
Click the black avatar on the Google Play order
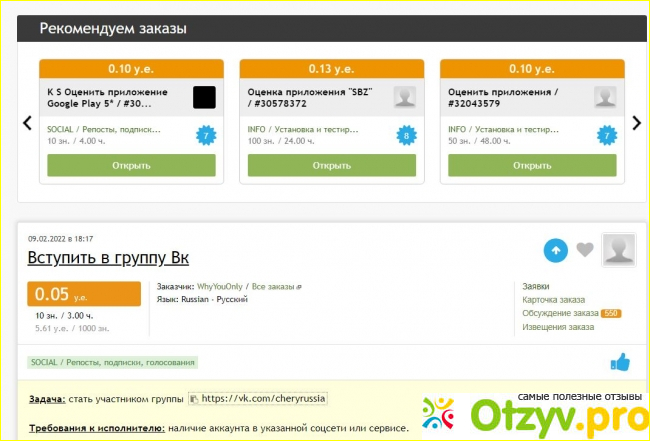click(x=204, y=97)
